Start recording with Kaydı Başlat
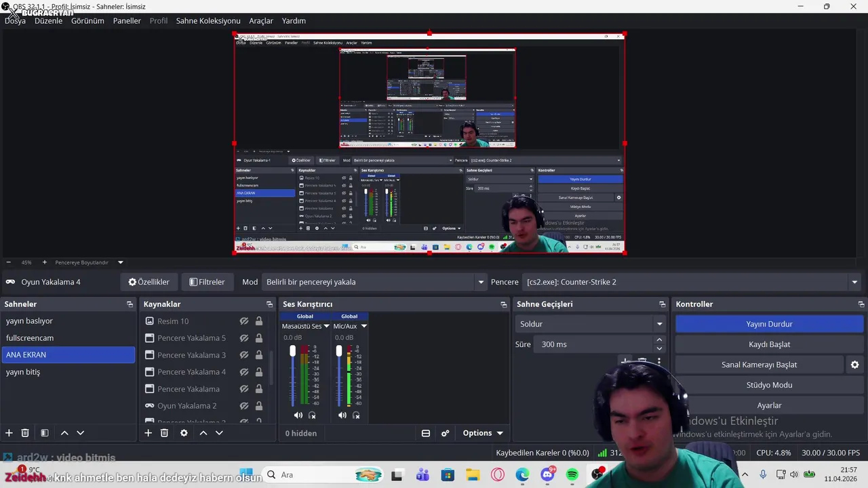Image resolution: width=868 pixels, height=488 pixels. 769,344
